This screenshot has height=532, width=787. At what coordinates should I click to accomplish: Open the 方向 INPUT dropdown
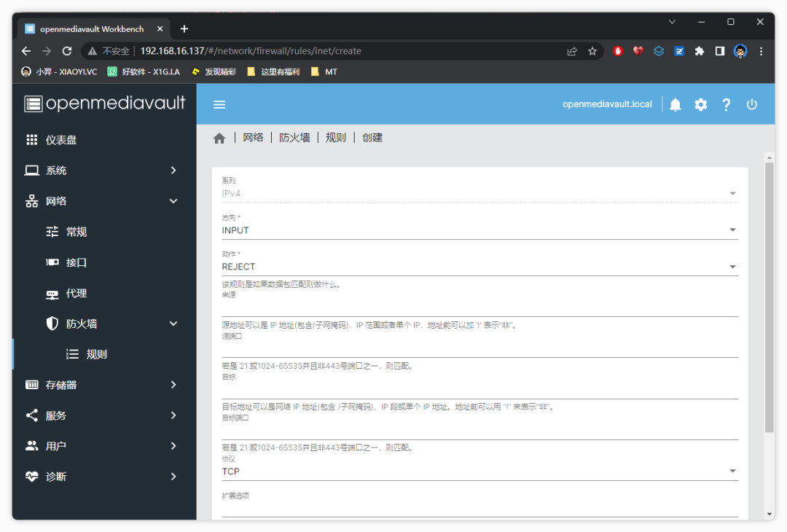coord(479,230)
